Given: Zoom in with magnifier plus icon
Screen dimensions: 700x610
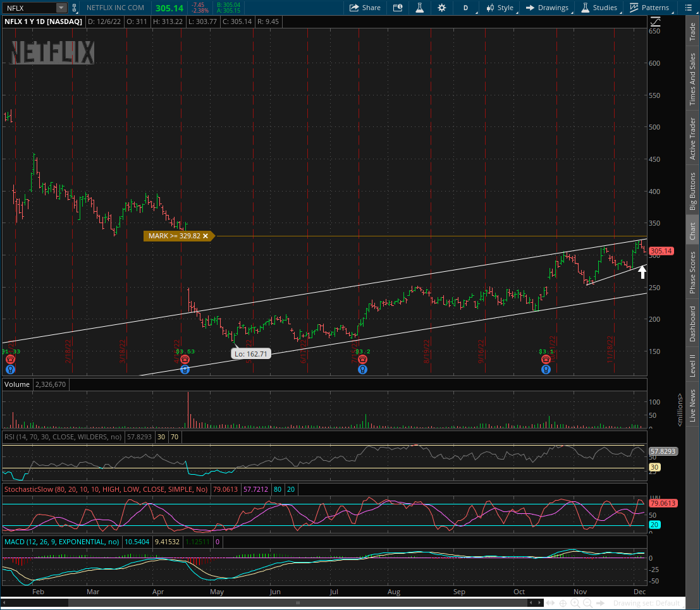Looking at the screenshot, I should (x=575, y=603).
